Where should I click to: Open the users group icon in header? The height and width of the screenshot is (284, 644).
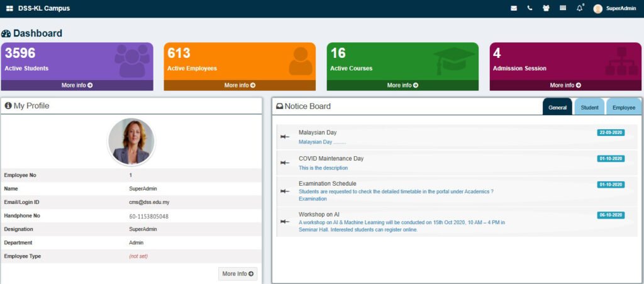click(546, 8)
